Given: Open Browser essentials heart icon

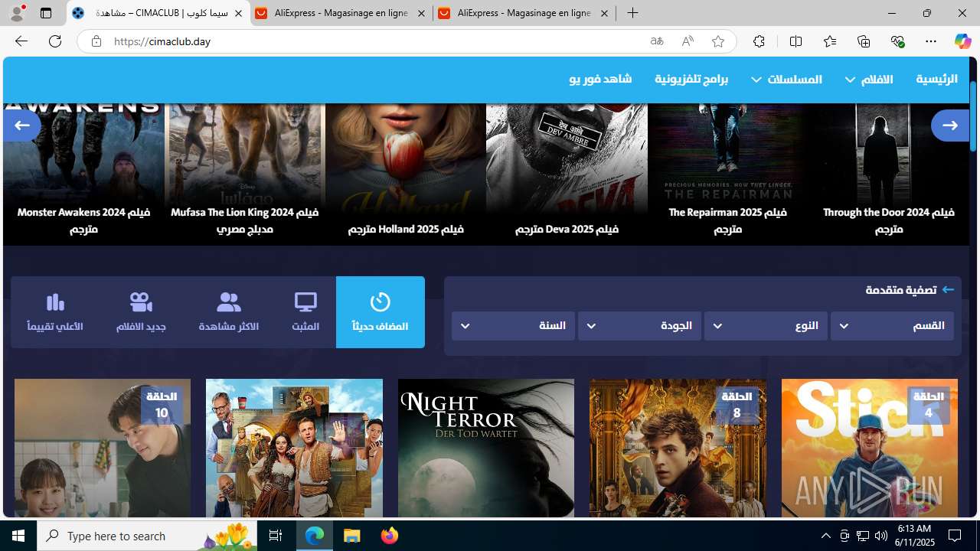Looking at the screenshot, I should coord(897,41).
